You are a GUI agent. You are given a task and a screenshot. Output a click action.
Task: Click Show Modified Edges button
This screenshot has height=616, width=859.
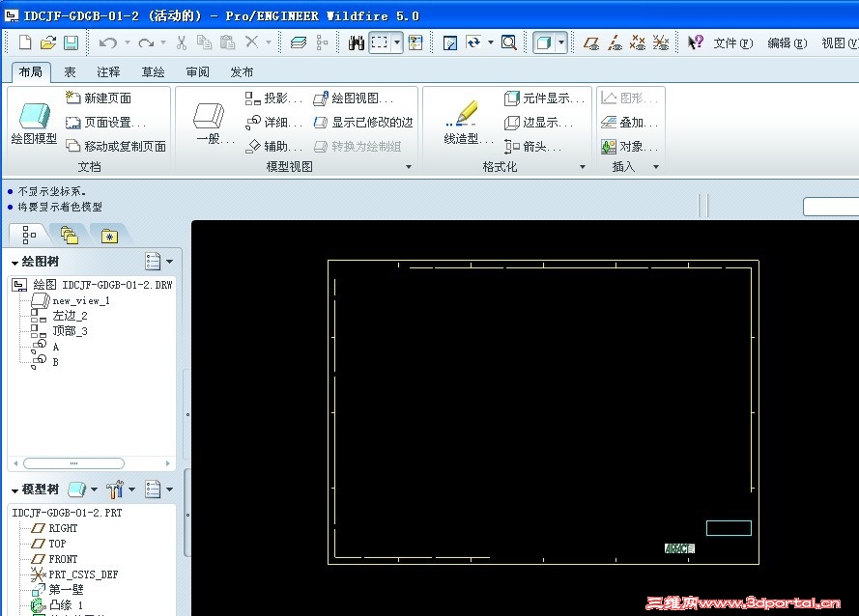pos(363,122)
